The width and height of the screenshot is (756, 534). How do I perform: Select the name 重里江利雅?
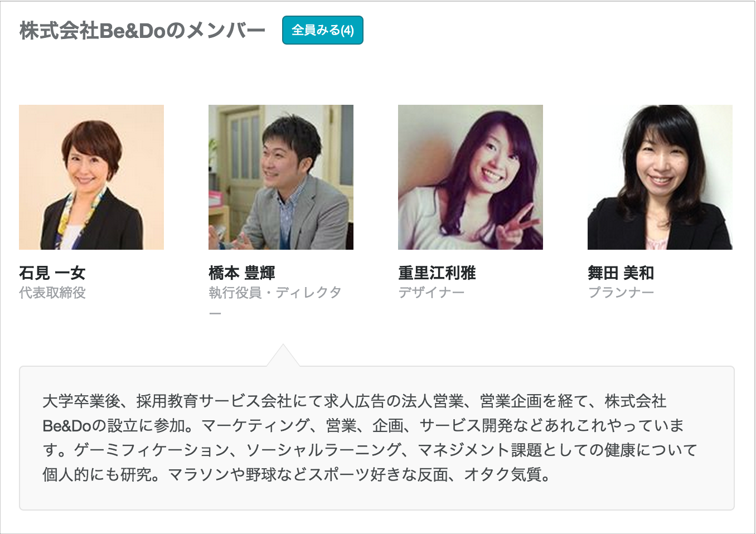tap(437, 273)
